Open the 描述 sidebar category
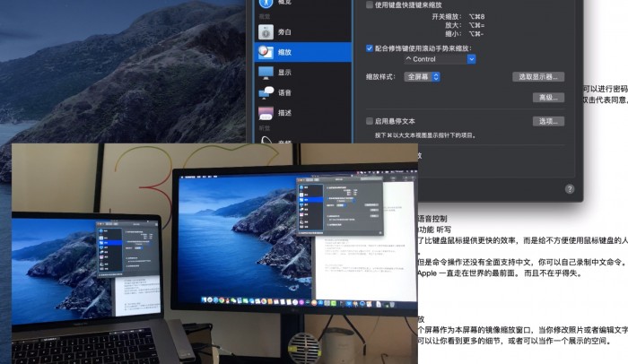Image resolution: width=628 pixels, height=364 pixels. point(303,113)
